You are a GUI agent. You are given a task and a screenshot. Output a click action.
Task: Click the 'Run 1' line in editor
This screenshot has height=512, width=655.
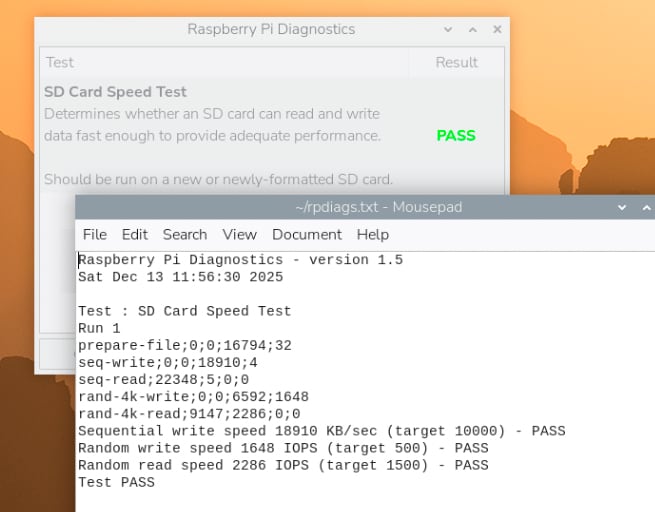[99, 328]
